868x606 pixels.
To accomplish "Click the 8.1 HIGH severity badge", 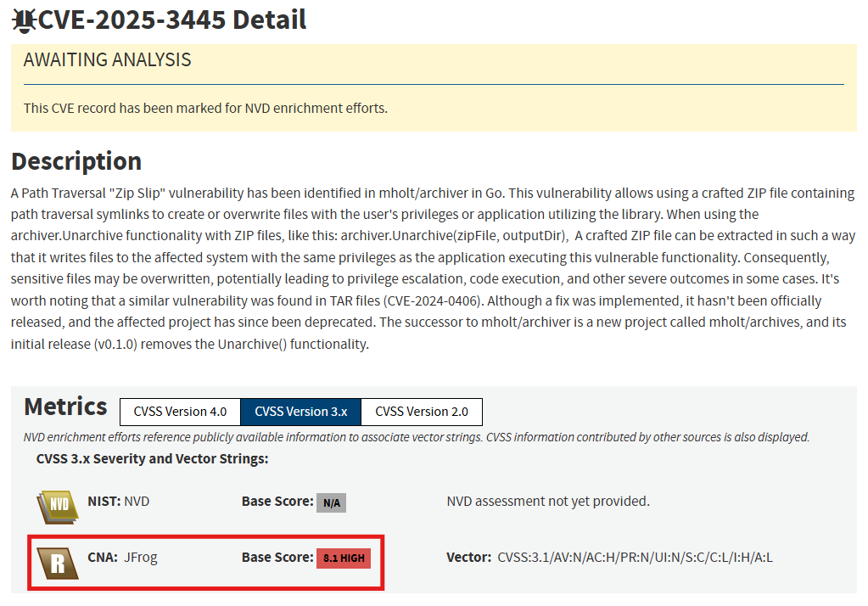I will 343,558.
